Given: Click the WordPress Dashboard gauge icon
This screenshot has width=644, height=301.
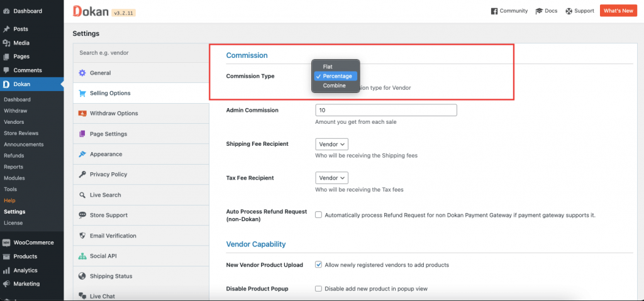Looking at the screenshot, I should (6, 11).
